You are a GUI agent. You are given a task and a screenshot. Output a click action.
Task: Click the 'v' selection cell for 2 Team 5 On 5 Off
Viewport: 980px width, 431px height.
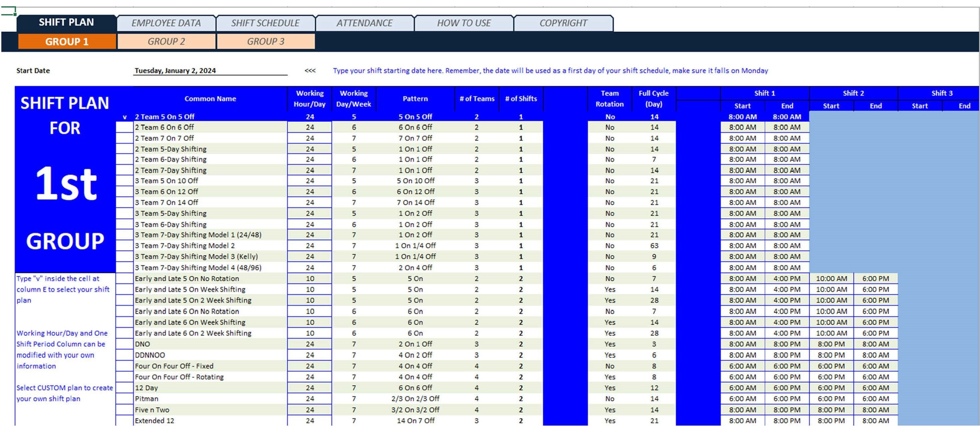click(x=124, y=117)
